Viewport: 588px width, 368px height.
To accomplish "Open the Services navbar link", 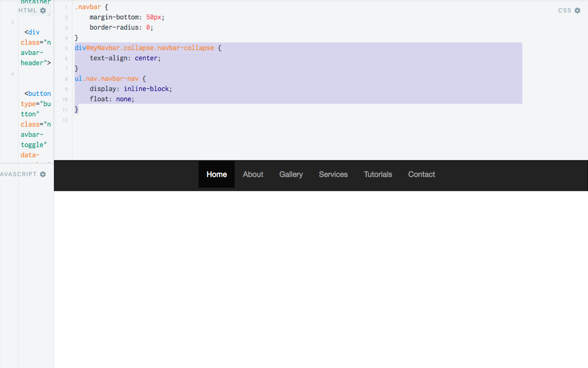I will click(333, 175).
